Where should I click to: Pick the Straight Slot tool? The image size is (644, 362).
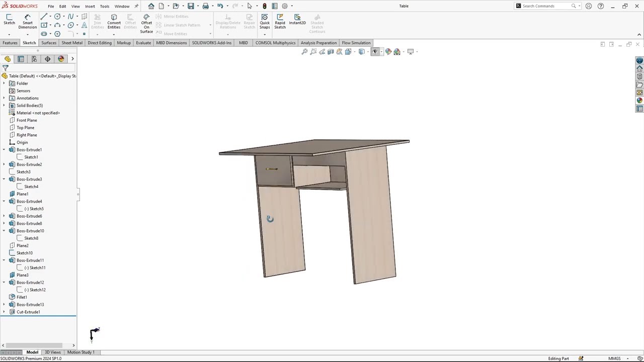(44, 34)
